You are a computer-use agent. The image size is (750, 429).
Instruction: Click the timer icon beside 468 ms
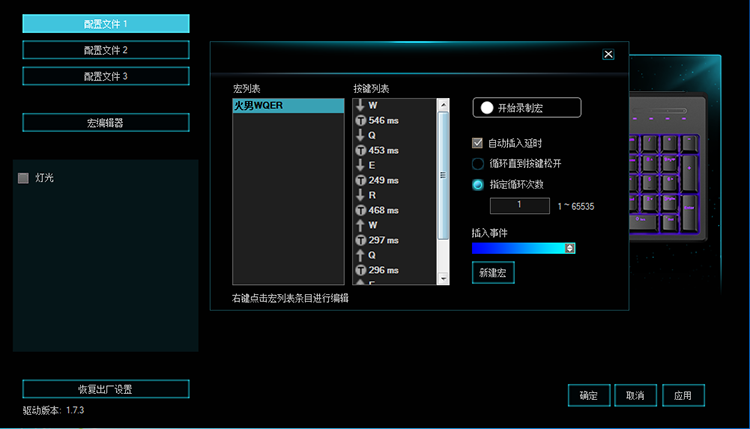pos(361,210)
